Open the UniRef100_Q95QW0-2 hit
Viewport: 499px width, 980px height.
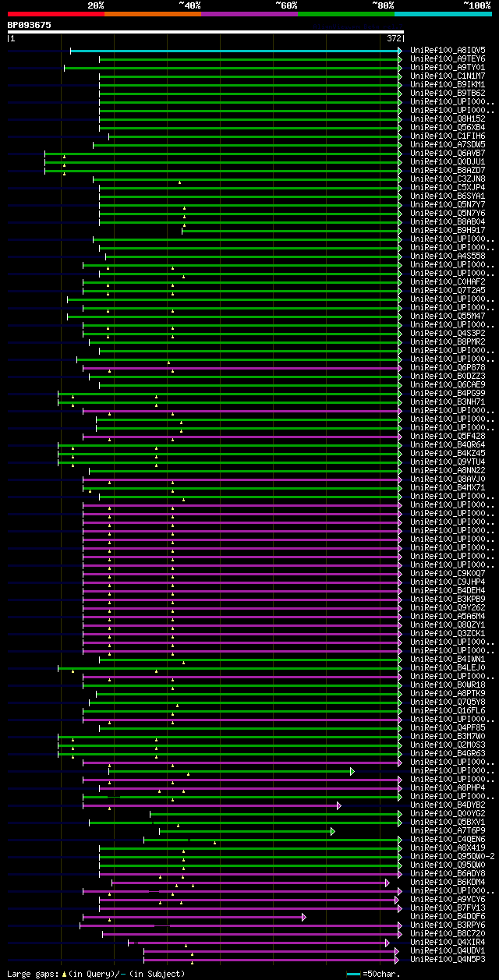coord(452,856)
